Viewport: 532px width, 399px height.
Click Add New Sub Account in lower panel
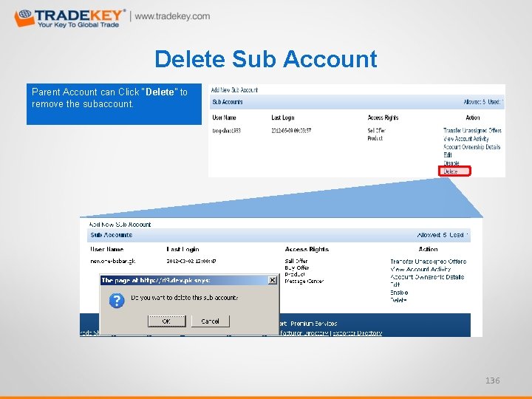(x=120, y=225)
